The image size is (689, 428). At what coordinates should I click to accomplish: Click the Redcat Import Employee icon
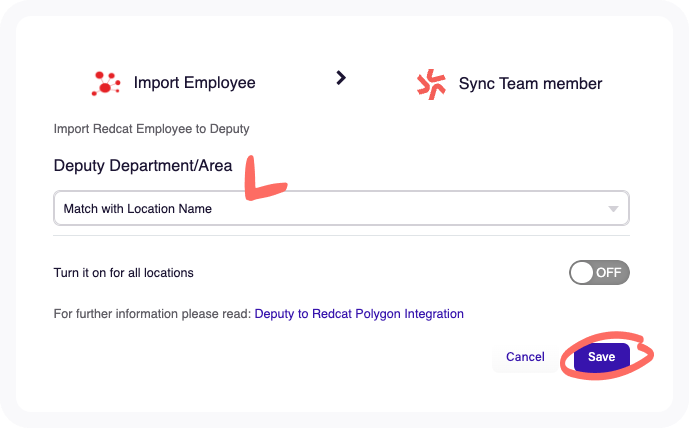tap(106, 83)
